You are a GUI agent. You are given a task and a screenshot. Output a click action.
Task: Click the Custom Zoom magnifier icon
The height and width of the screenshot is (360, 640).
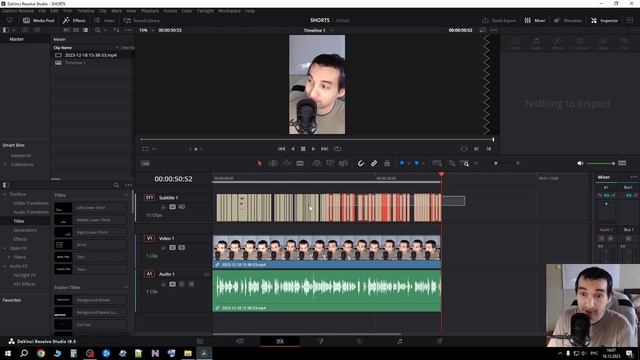click(x=465, y=163)
